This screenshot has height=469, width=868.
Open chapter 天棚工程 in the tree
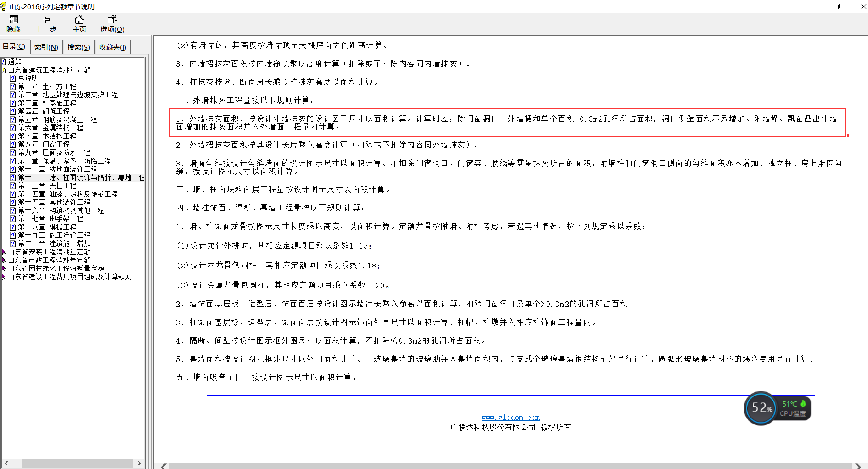(47, 186)
